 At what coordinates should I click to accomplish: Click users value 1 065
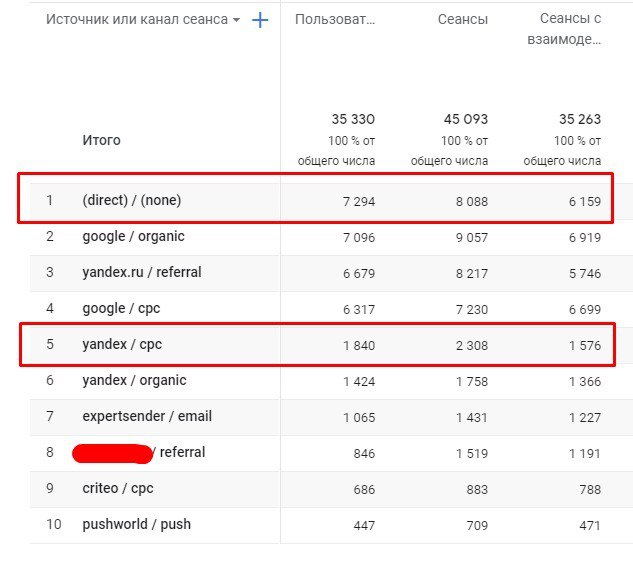(359, 417)
